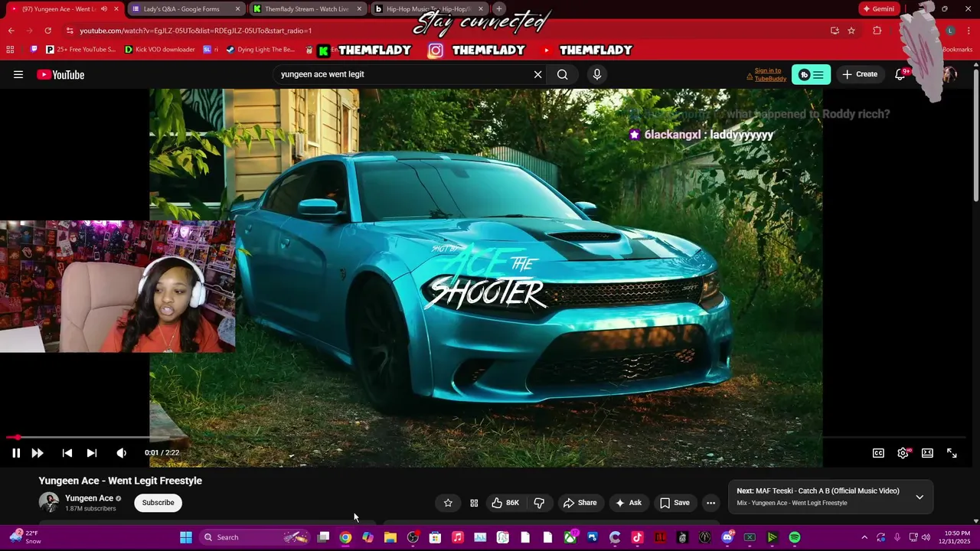980x551 pixels.
Task: Switch to the Themflady Stream Kick tab
Action: point(306,9)
